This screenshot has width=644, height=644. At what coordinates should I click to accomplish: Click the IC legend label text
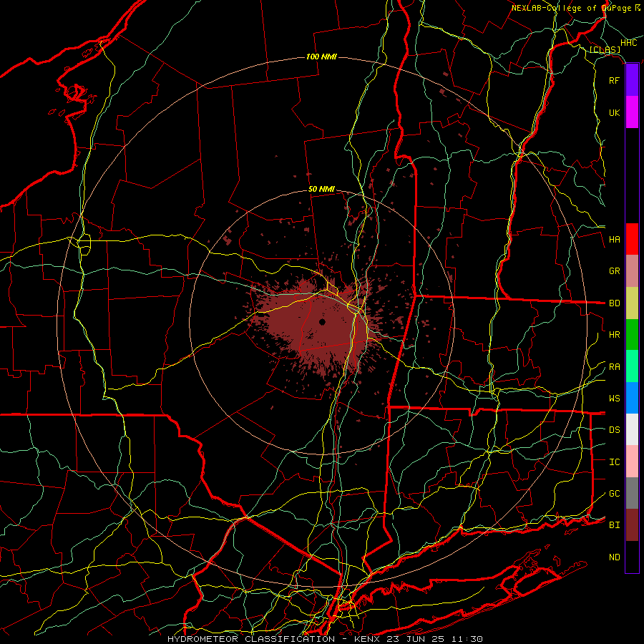click(x=614, y=462)
